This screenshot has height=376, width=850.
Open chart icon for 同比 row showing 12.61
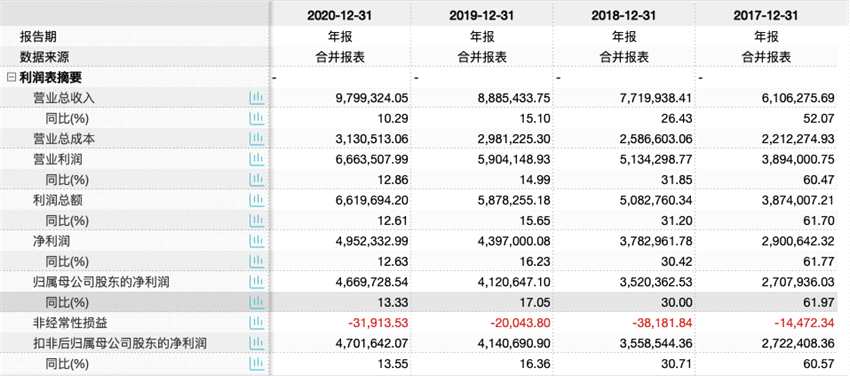pos(256,221)
